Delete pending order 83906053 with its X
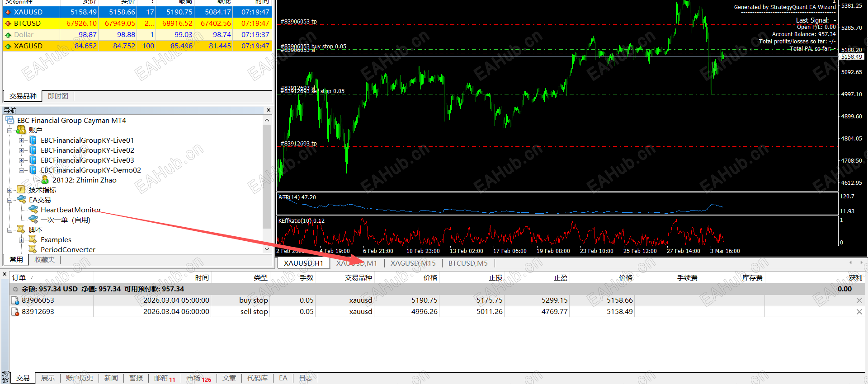This screenshot has height=384, width=868. pos(859,300)
